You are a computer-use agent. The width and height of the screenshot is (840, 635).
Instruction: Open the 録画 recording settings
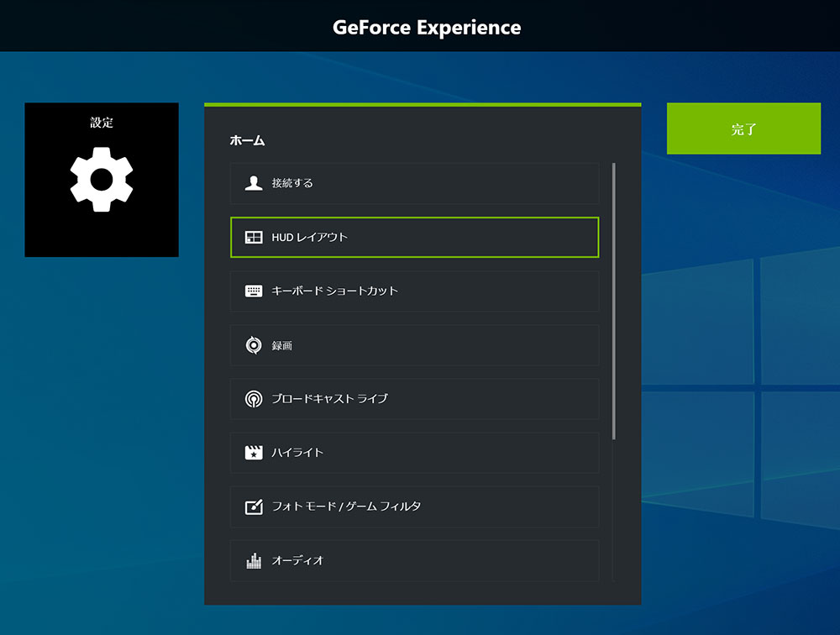tap(412, 344)
